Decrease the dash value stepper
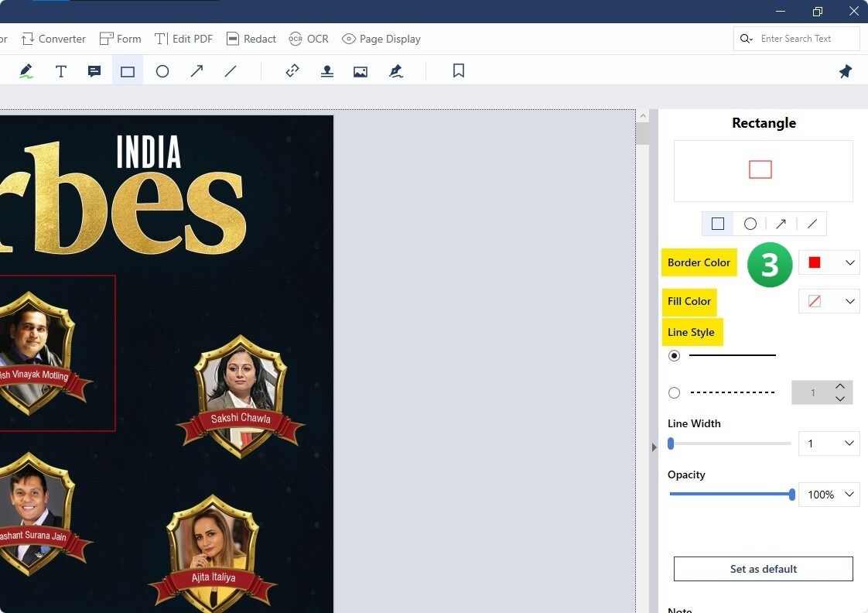Screen dimensions: 868x613 point(840,399)
